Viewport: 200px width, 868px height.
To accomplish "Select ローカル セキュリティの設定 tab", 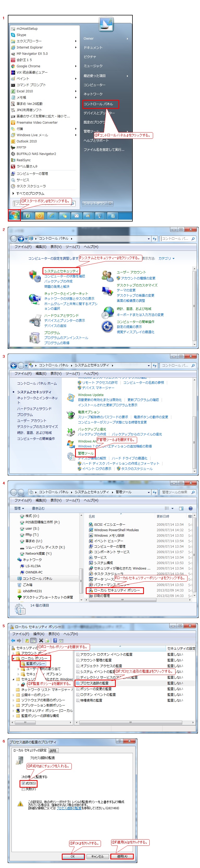I will tap(30, 750).
